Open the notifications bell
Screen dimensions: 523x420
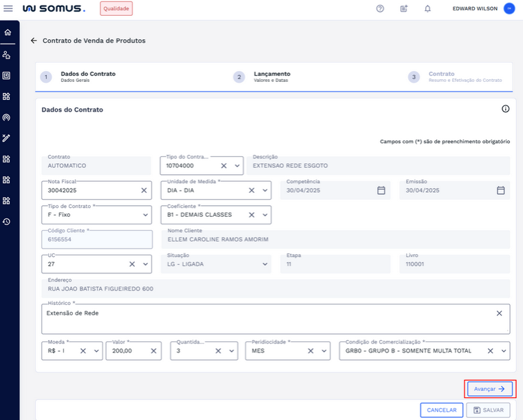[x=427, y=9]
